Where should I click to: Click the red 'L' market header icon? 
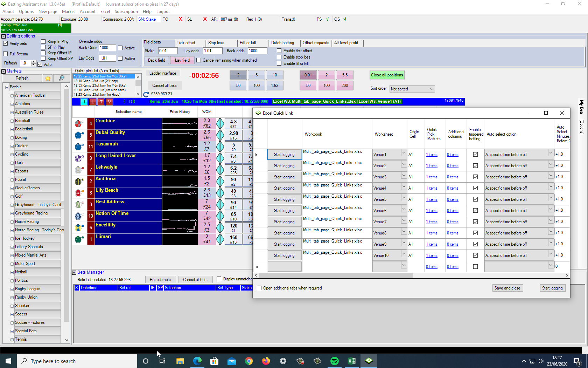pos(93,102)
